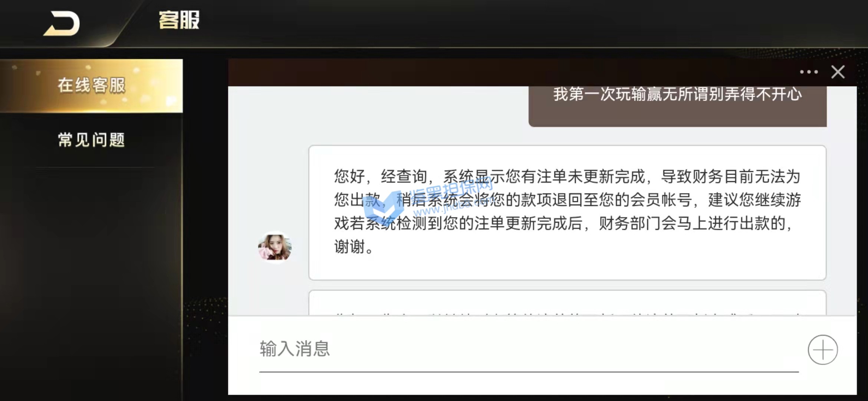This screenshot has height=401, width=868.
Task: Focus the 输入消息 message input field
Action: [529, 349]
